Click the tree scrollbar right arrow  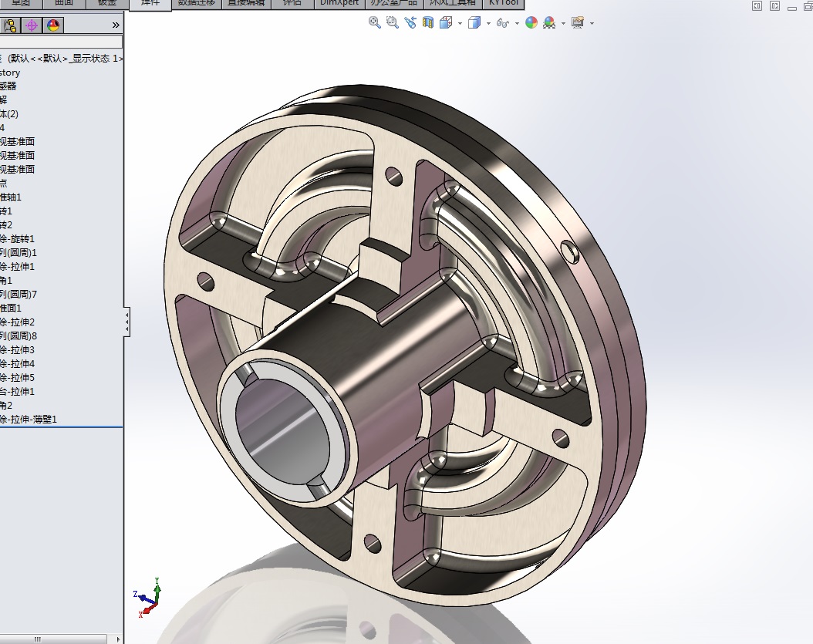pos(118,639)
